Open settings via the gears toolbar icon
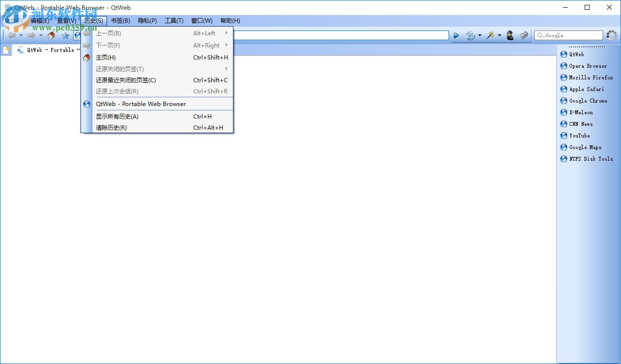 (524, 35)
